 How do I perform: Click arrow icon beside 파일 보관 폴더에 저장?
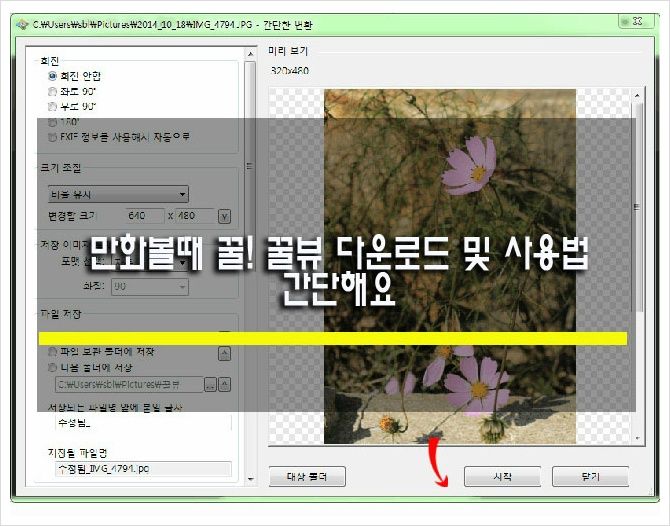(x=225, y=353)
